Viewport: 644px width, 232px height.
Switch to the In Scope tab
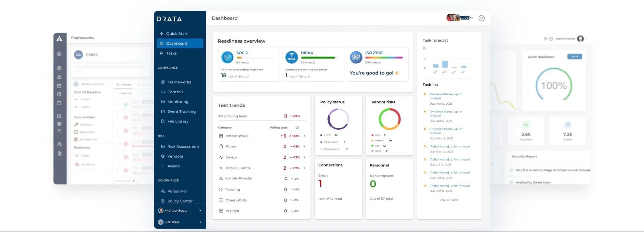point(124,85)
